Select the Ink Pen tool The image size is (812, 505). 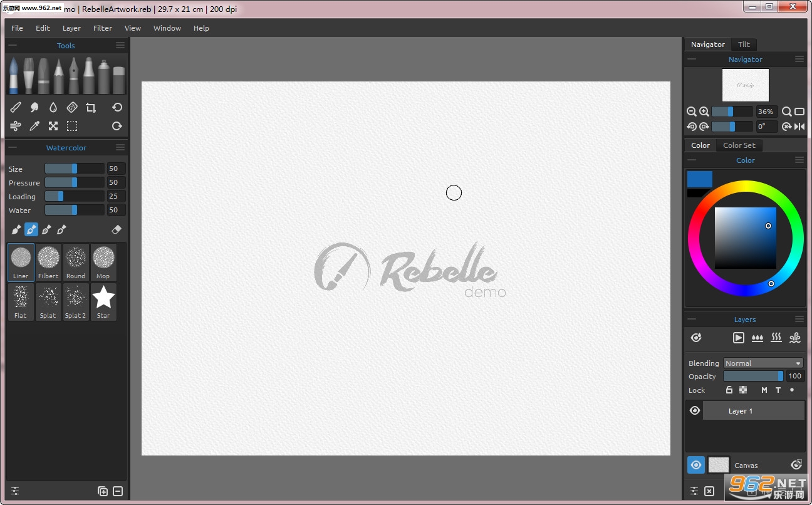point(73,76)
